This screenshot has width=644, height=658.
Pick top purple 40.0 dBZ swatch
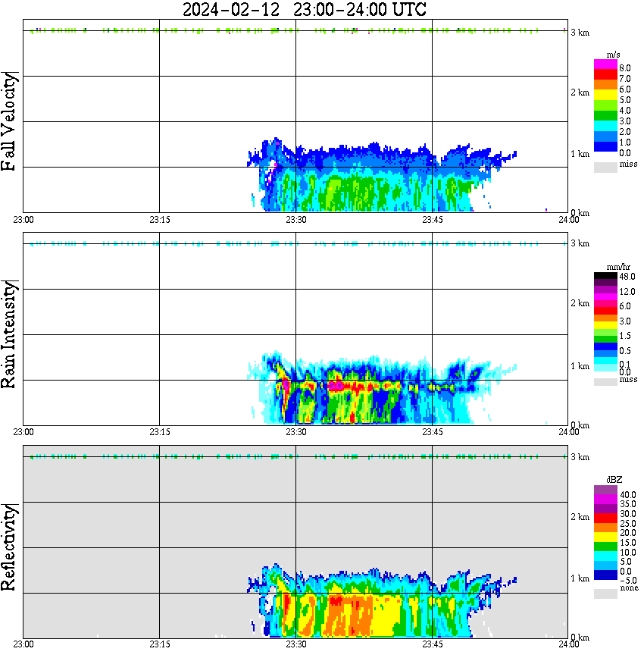pos(605,490)
